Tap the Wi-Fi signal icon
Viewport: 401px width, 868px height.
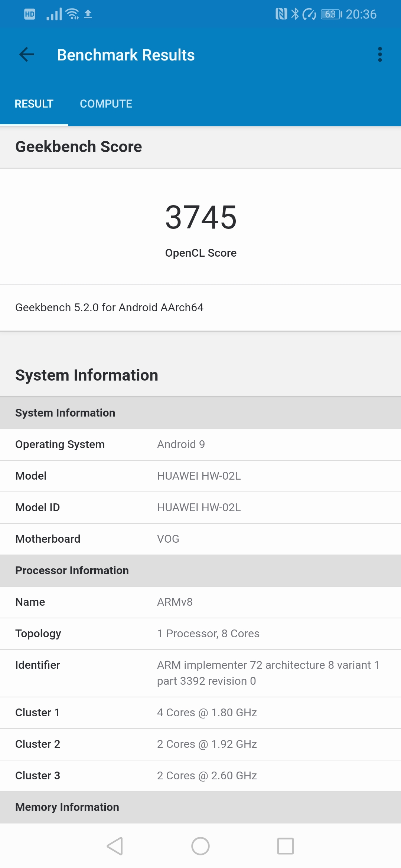(72, 14)
